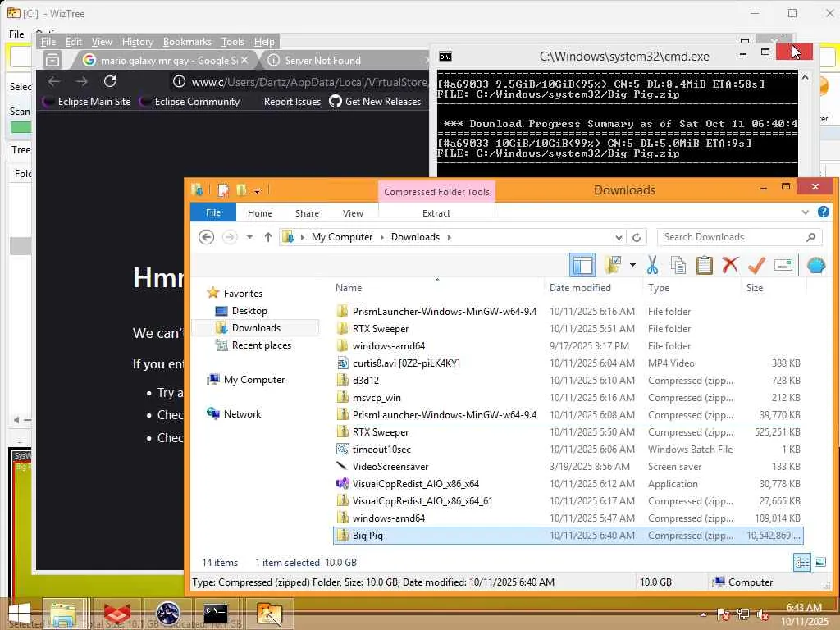This screenshot has height=630, width=840.
Task: Click the new folder quick access icon
Action: click(242, 190)
